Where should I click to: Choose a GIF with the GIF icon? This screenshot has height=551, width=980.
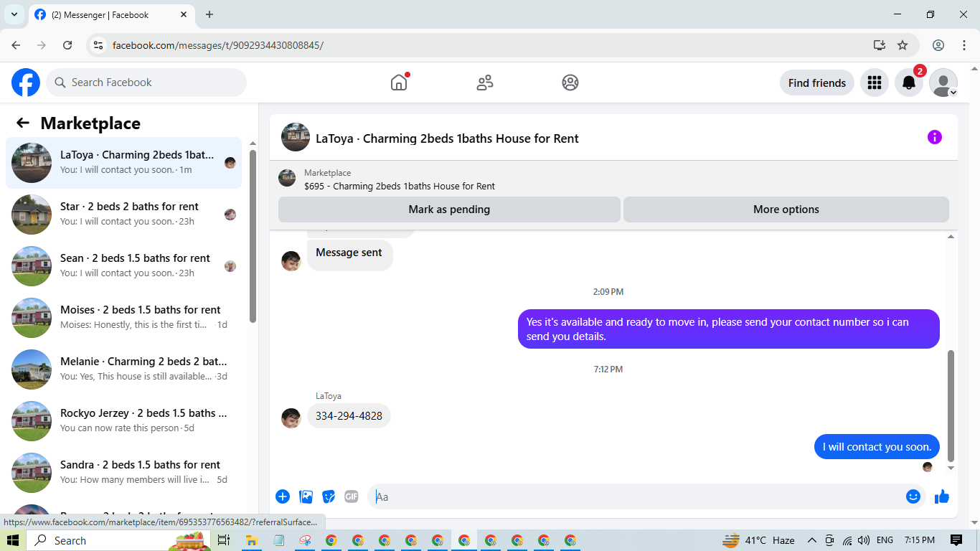tap(351, 496)
